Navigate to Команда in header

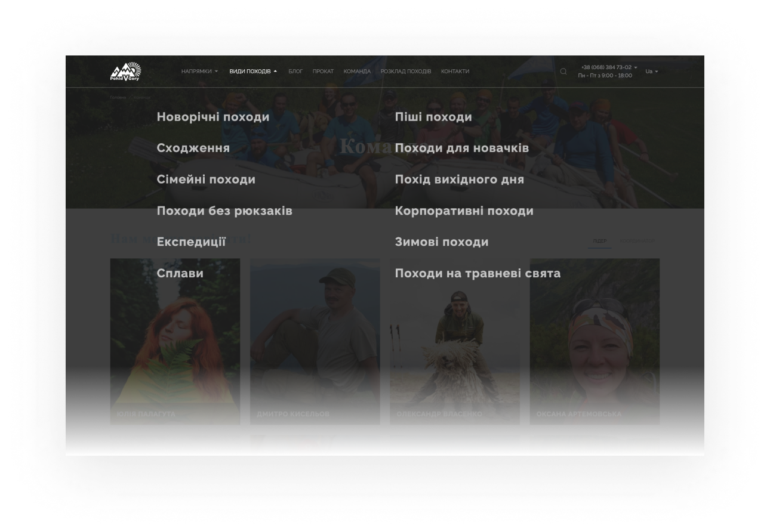click(357, 72)
